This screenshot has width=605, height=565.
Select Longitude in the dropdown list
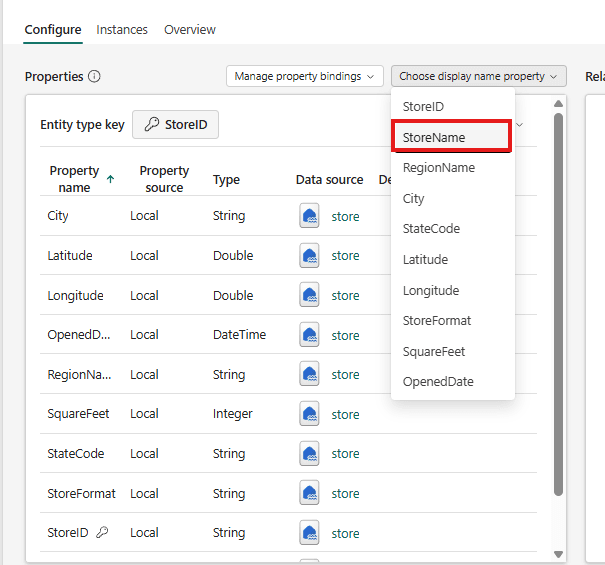click(453, 290)
